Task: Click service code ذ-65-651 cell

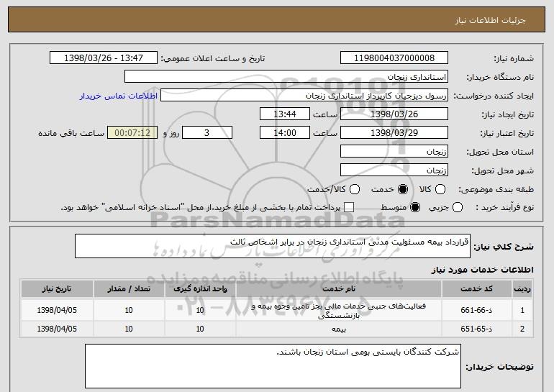Action: [x=476, y=329]
